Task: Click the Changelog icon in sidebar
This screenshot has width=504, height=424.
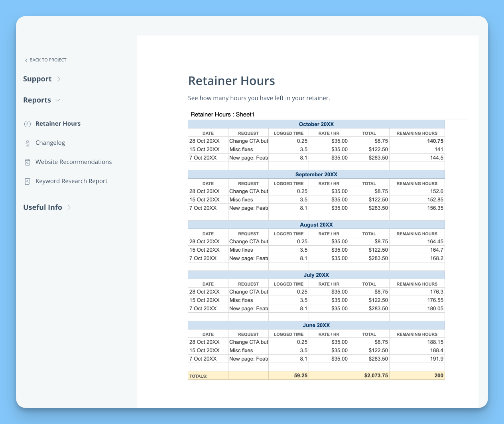Action: (x=28, y=143)
